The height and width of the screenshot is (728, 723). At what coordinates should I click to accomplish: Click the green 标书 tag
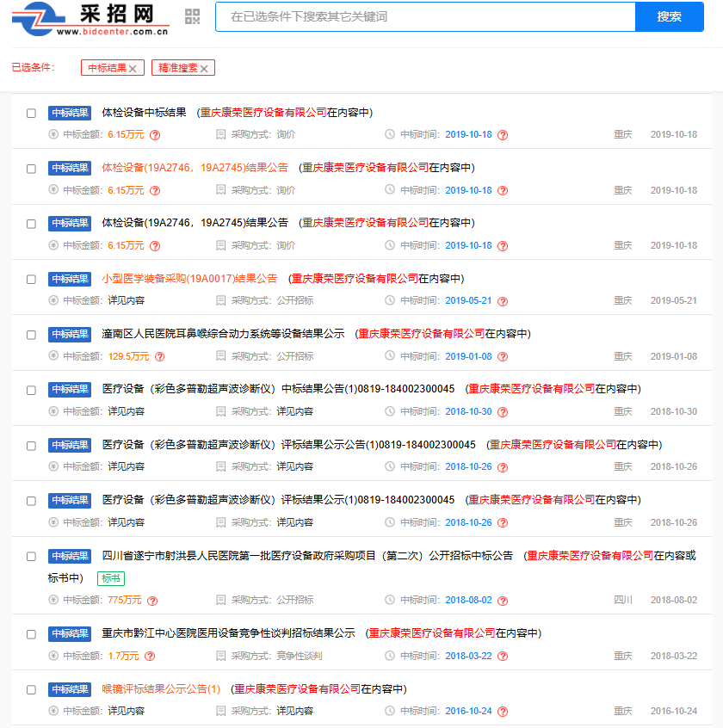click(111, 578)
